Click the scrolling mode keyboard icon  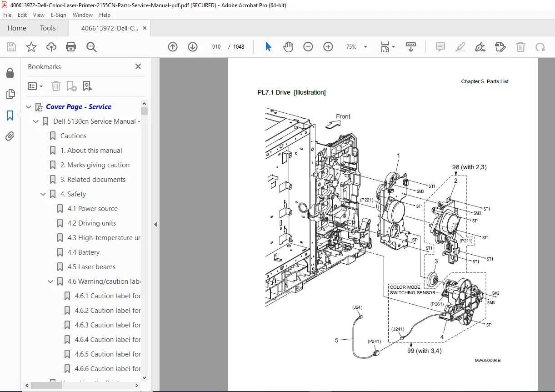(411, 47)
